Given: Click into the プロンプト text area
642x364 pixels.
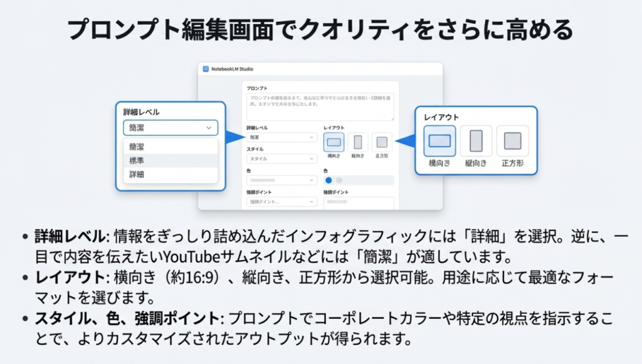Looking at the screenshot, I should [320, 107].
